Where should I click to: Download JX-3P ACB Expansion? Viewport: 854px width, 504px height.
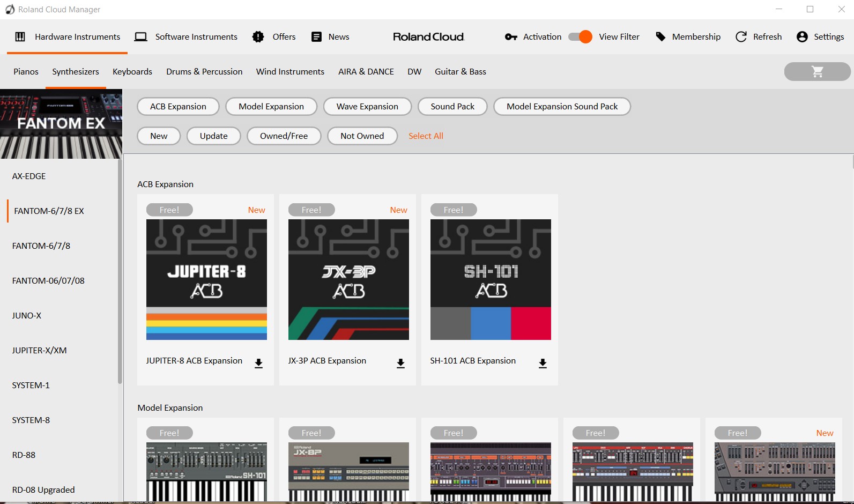point(400,364)
